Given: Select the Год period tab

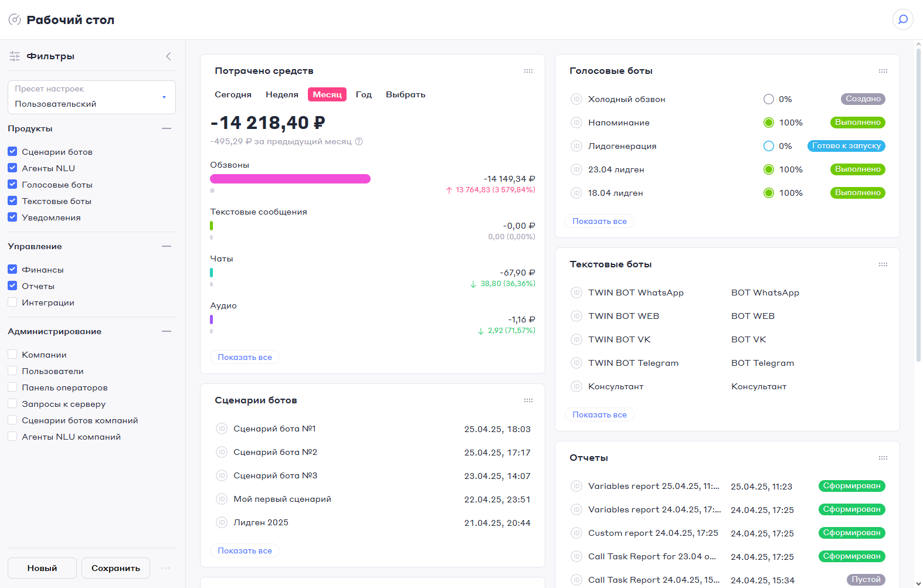Looking at the screenshot, I should [x=364, y=94].
